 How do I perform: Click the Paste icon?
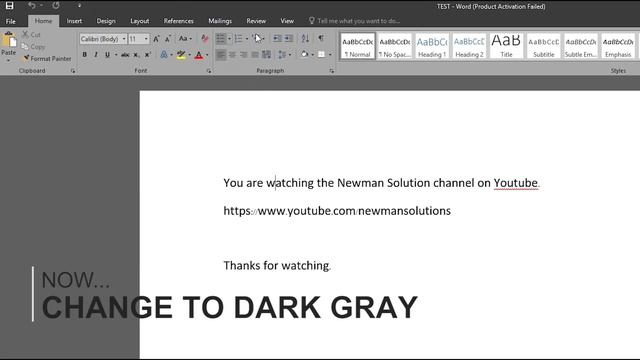coord(9,40)
